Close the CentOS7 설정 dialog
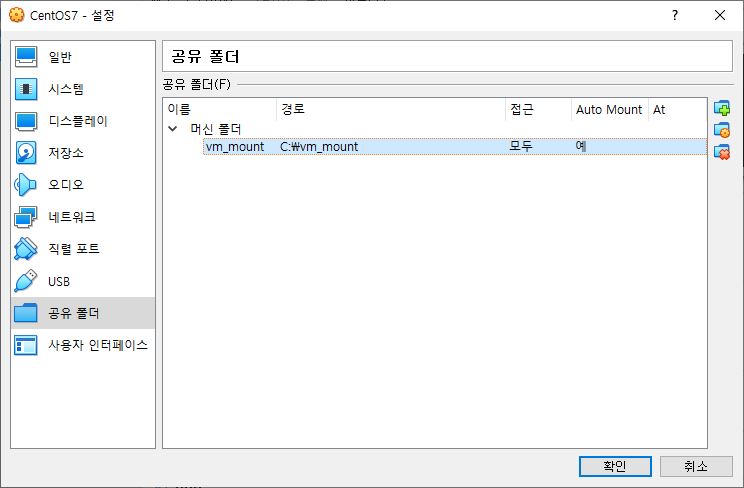The height and width of the screenshot is (488, 744). pyautogui.click(x=720, y=15)
